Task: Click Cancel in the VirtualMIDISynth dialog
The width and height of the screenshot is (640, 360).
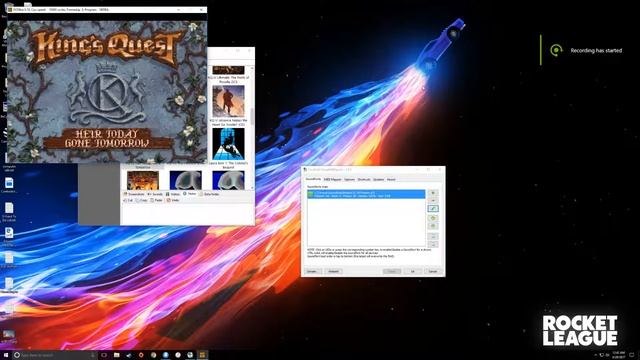Action: [433, 271]
